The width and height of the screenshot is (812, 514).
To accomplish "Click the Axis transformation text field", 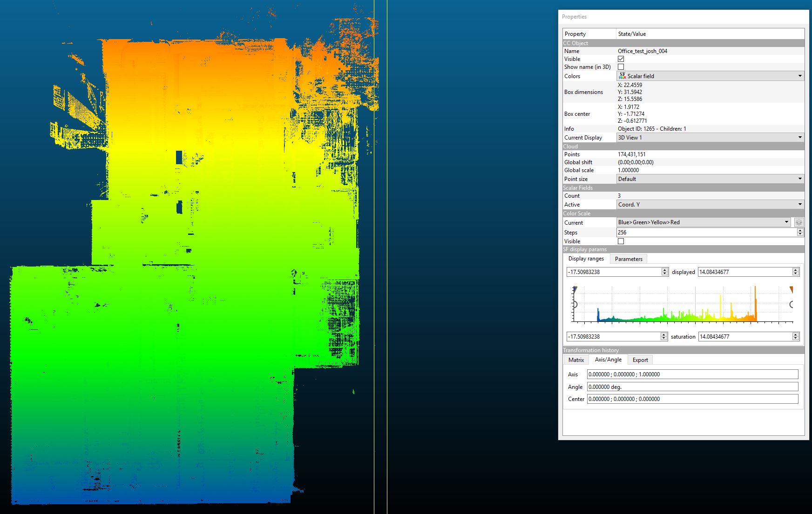I will click(x=692, y=374).
